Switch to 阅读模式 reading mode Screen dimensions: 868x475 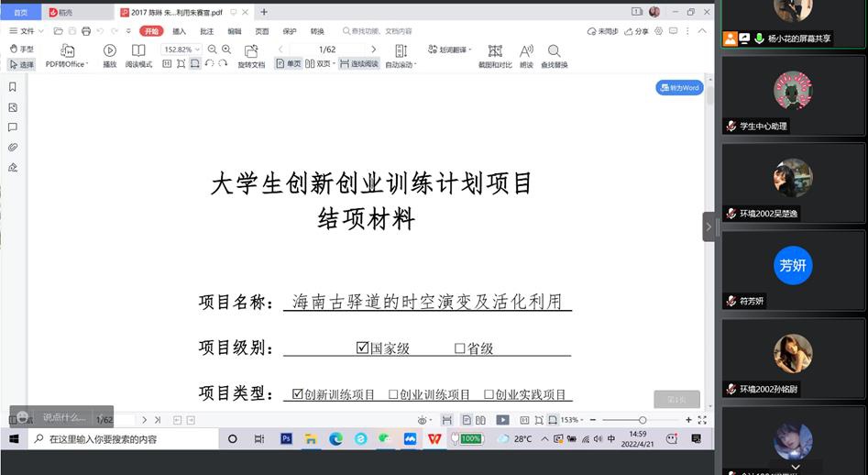138,56
